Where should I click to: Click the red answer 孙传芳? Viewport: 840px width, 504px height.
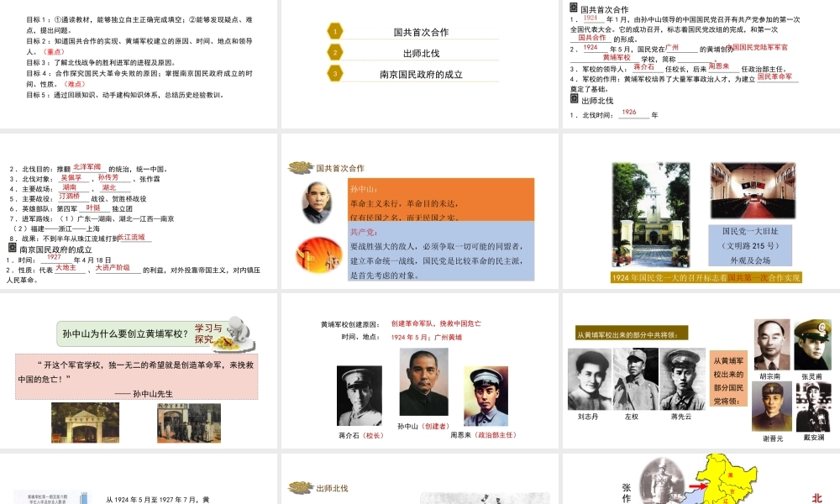[108, 177]
